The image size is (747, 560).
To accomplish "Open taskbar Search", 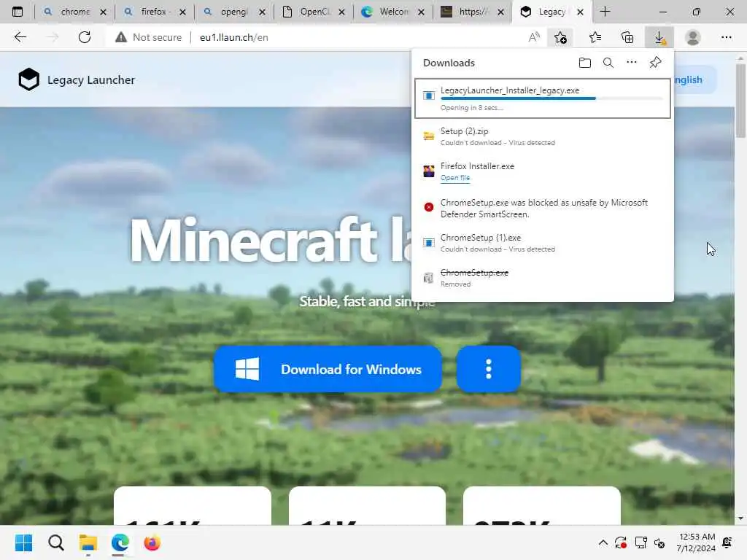I will click(55, 542).
